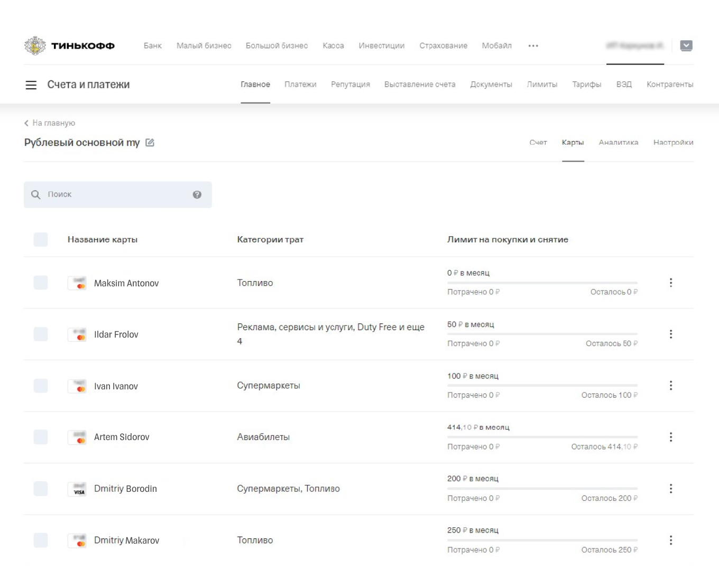Expand more top navigation items via ellipsis

533,46
